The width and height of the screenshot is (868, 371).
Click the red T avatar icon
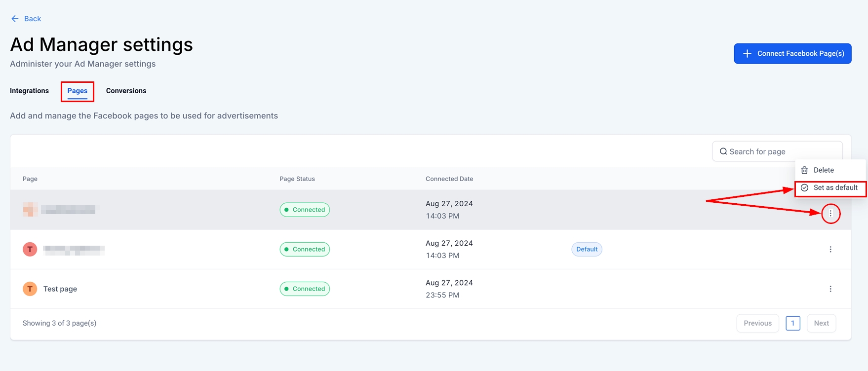pos(30,249)
